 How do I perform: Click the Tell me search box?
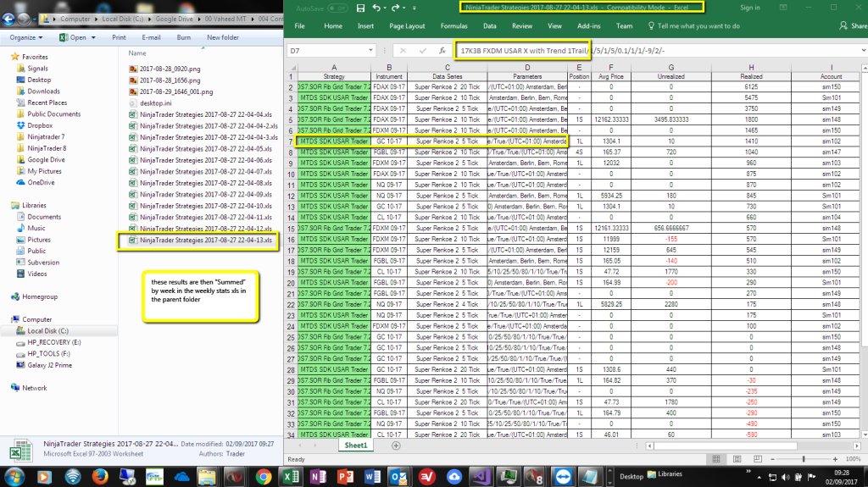click(x=693, y=26)
